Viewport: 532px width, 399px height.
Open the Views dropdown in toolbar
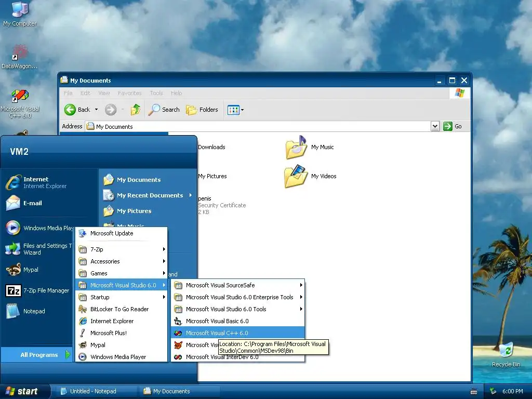point(235,110)
